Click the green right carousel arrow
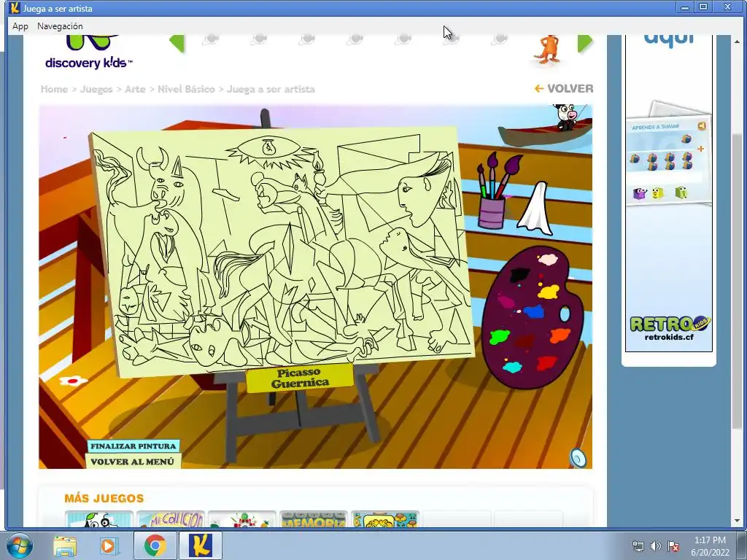This screenshot has width=747, height=560. (x=584, y=43)
